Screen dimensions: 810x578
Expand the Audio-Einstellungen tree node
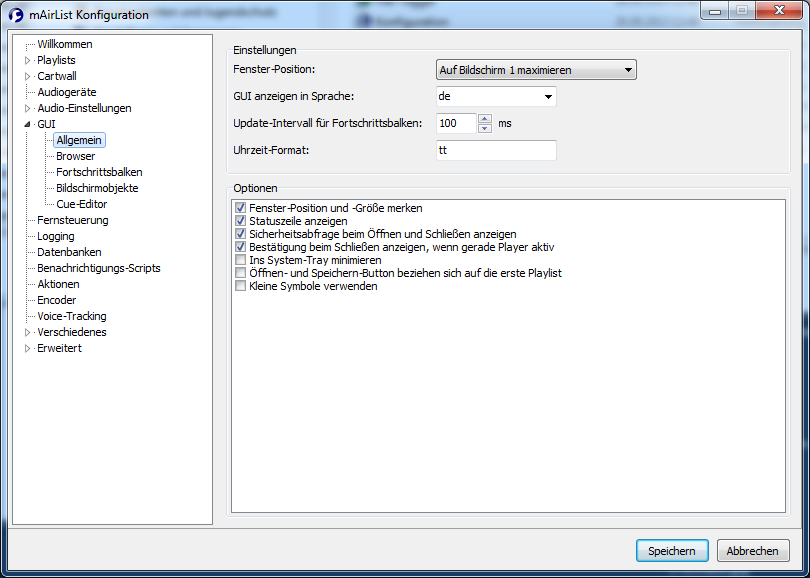coord(28,108)
